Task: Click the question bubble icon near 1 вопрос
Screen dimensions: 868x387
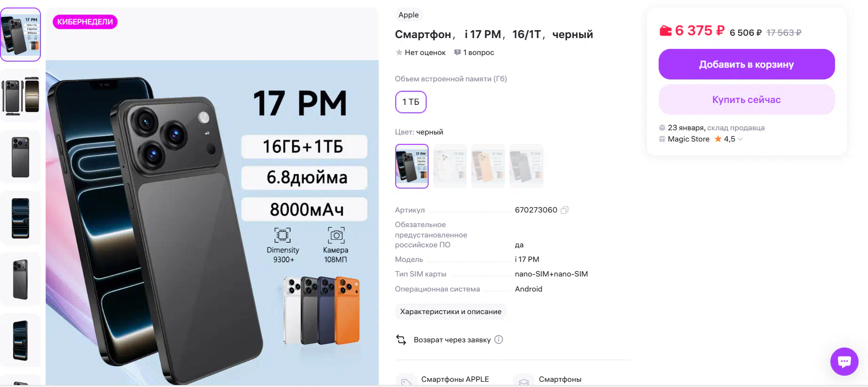Action: 457,52
